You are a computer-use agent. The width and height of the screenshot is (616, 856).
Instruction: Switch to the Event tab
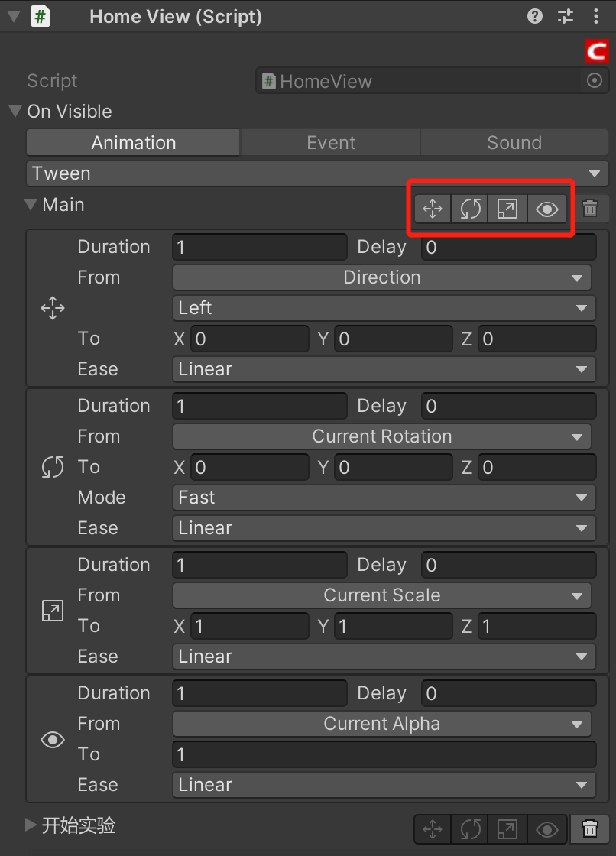pos(330,142)
